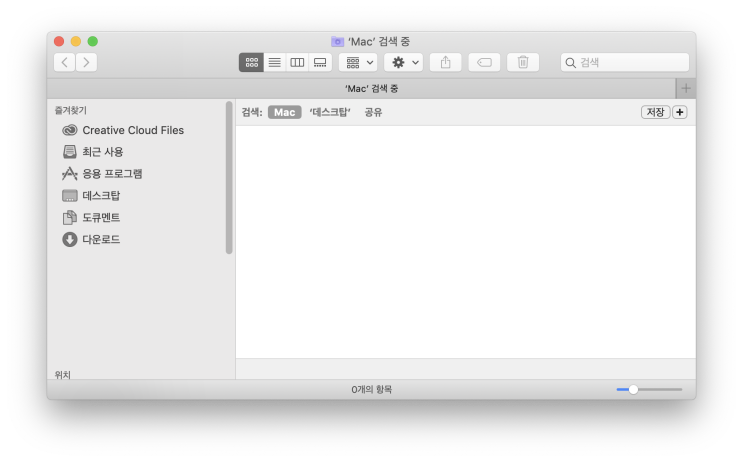Click the 최근 사용 recents icon
Viewport: 743px width, 462px height.
coord(70,152)
